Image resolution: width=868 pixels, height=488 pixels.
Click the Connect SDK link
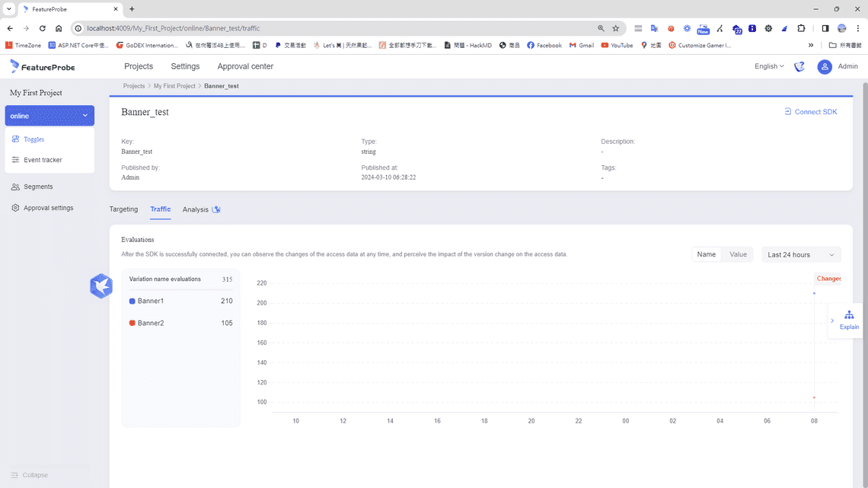(810, 112)
